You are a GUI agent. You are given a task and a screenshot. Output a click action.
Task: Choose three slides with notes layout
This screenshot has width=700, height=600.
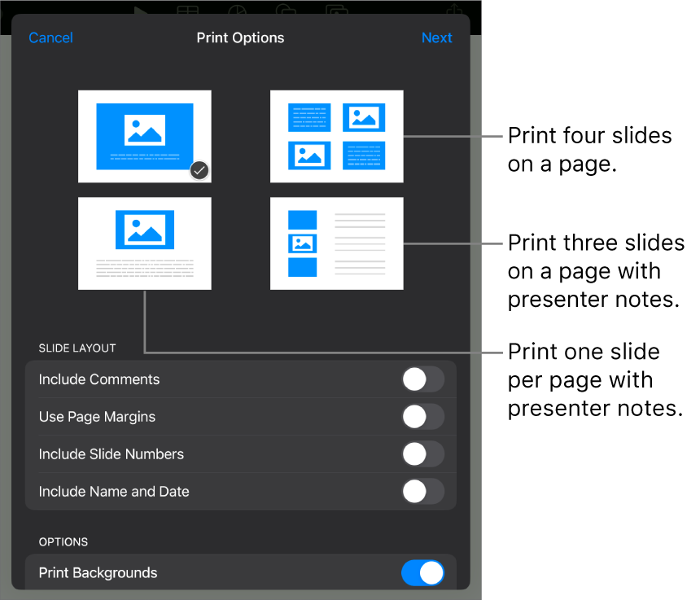coord(337,243)
